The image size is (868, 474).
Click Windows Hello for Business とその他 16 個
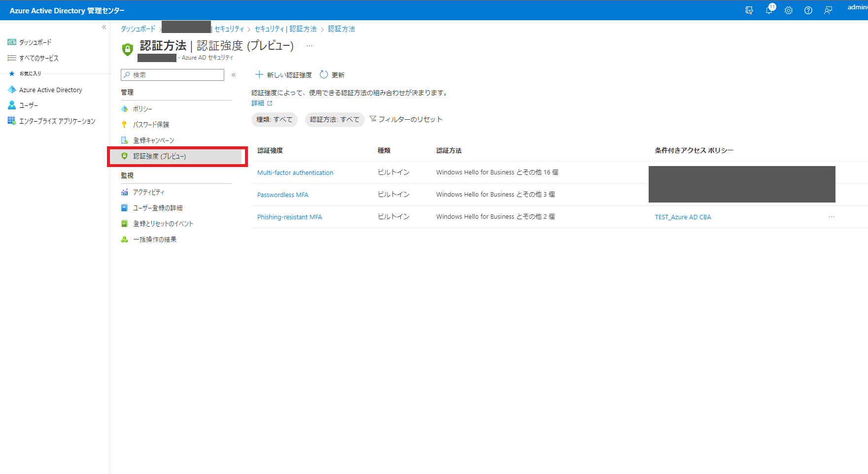pyautogui.click(x=497, y=172)
